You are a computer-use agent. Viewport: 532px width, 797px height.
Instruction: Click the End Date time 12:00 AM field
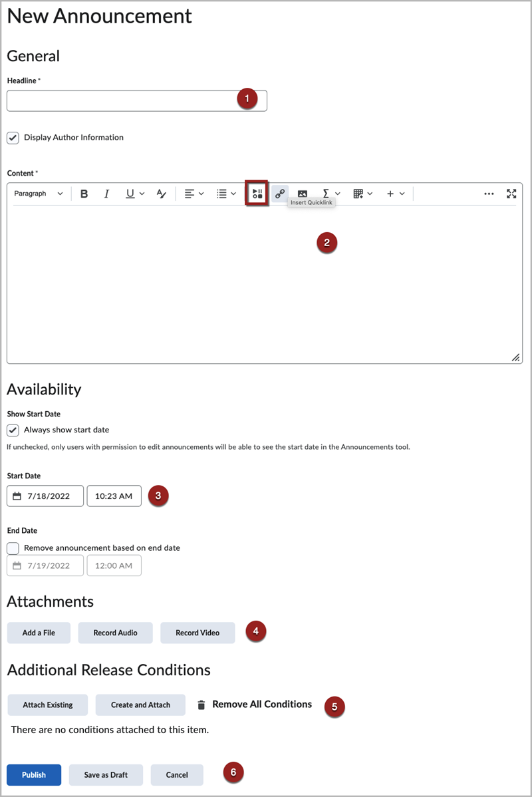[114, 565]
